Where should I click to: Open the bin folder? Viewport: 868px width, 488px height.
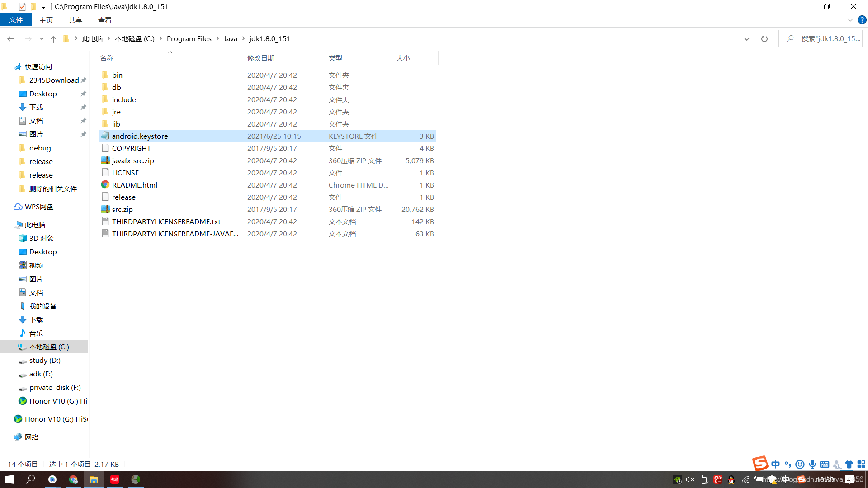pos(117,75)
